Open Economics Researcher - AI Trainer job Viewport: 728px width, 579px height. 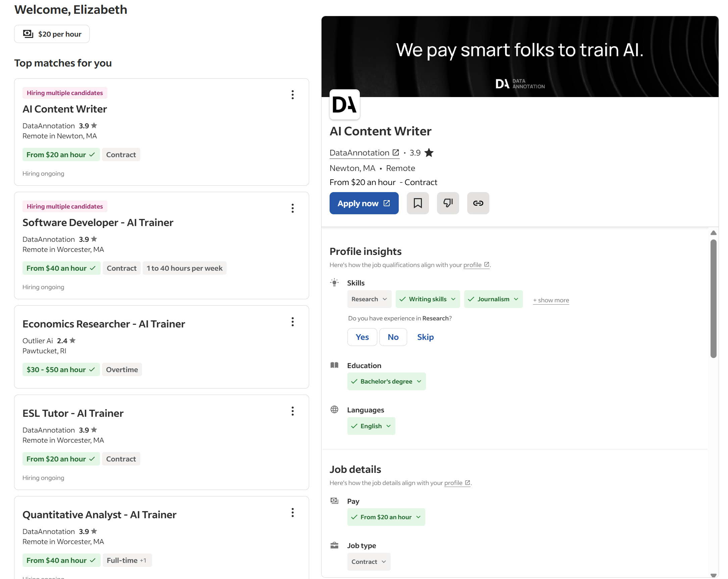tap(104, 324)
